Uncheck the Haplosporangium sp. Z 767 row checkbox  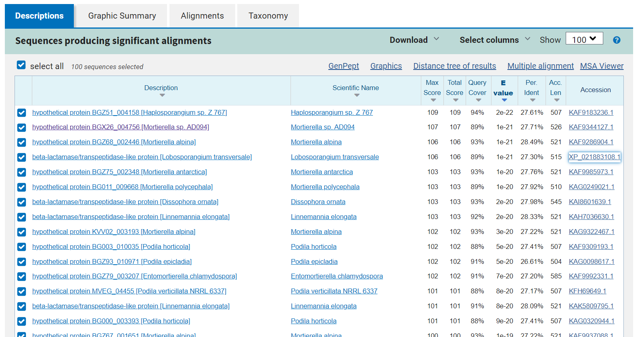pos(22,113)
